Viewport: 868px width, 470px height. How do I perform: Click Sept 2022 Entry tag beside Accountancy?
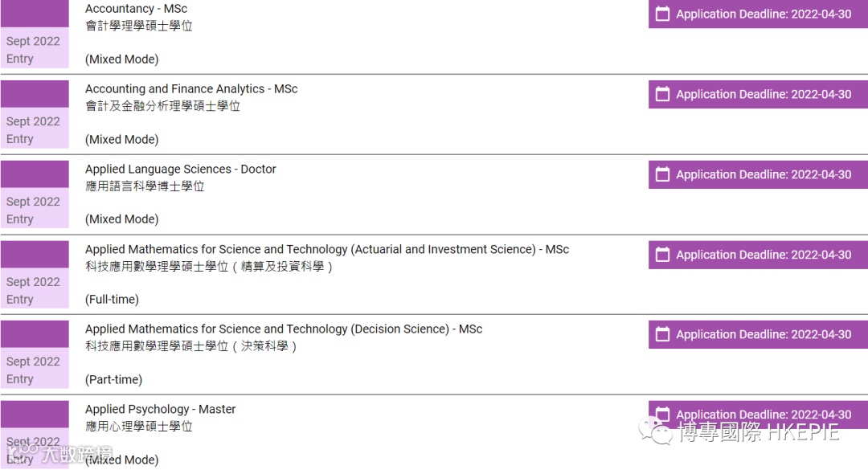(34, 50)
